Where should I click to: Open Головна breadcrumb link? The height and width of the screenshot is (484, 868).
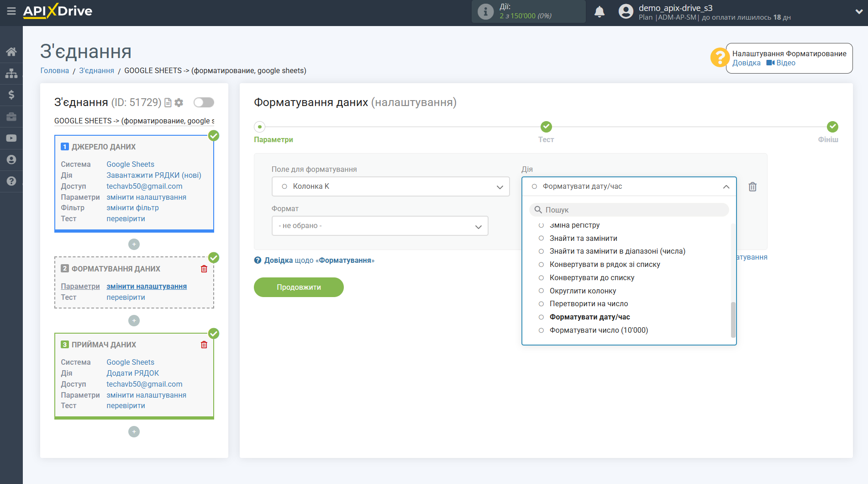coord(54,70)
